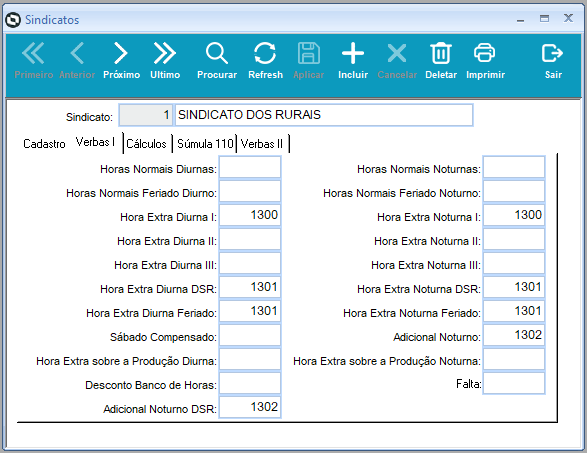Switch to the Cadastro tab
587x453 pixels.
(44, 144)
